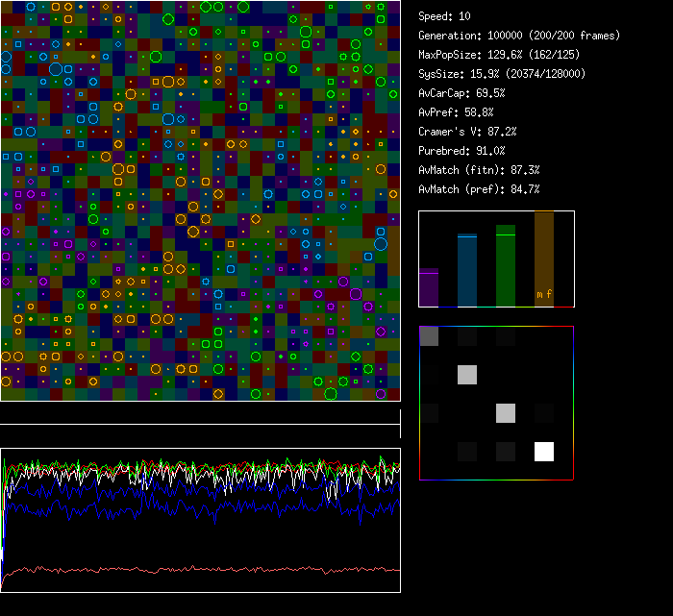Click the green bar in the bar chart
Screen dimensions: 673x616
506,266
